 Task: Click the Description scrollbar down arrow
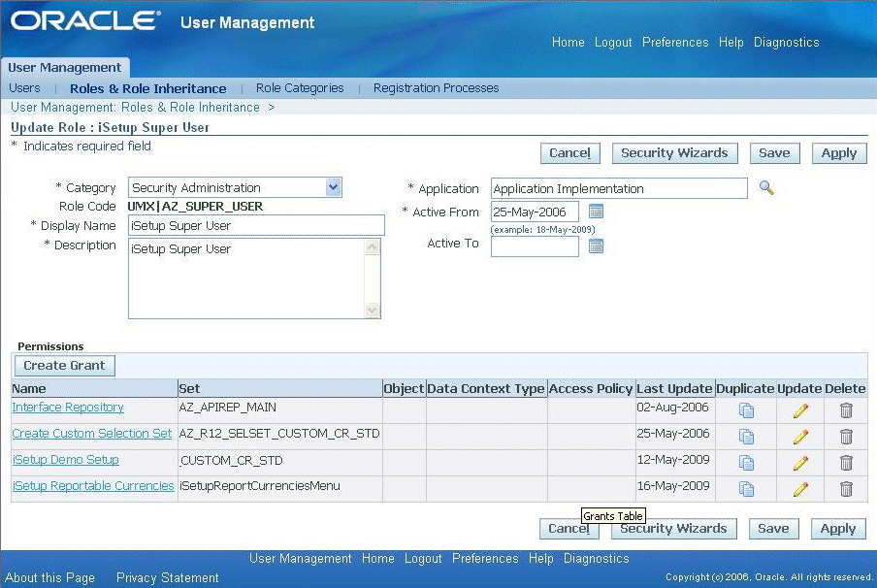pyautogui.click(x=372, y=310)
